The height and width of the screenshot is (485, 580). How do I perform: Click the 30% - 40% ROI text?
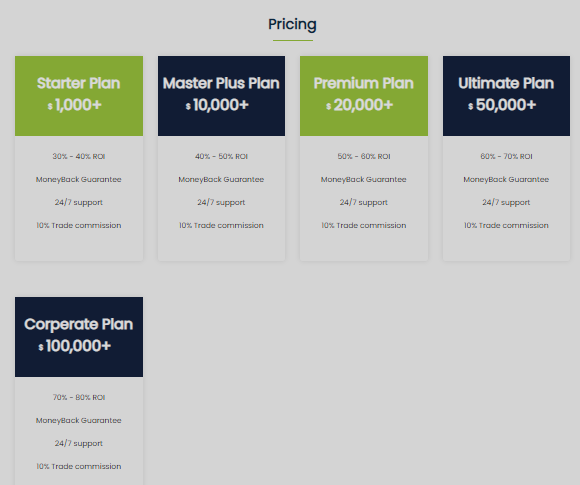click(x=79, y=156)
